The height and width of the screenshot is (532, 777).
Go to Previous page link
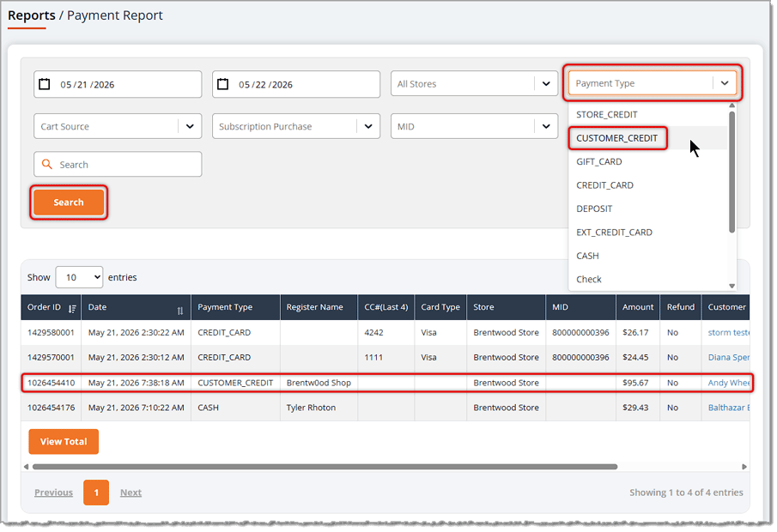(53, 493)
